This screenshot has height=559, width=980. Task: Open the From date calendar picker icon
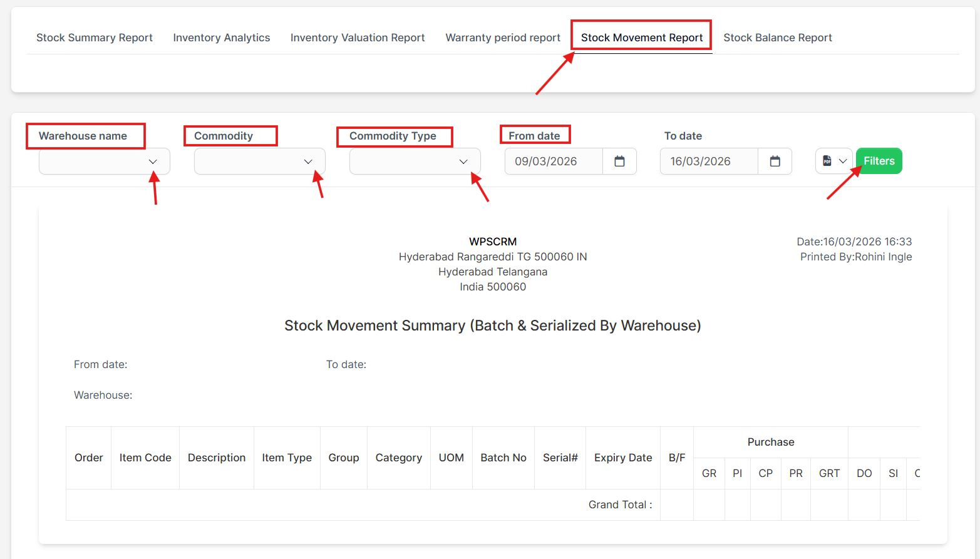(x=619, y=162)
